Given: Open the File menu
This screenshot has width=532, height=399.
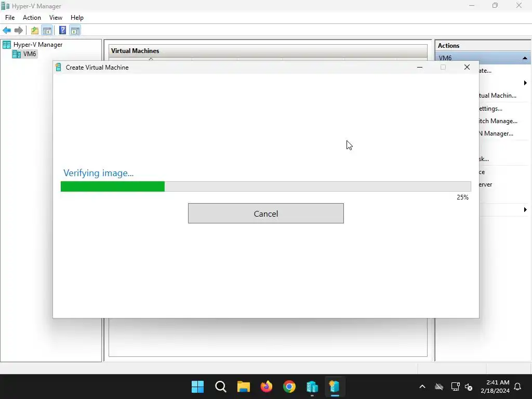Looking at the screenshot, I should (x=10, y=18).
